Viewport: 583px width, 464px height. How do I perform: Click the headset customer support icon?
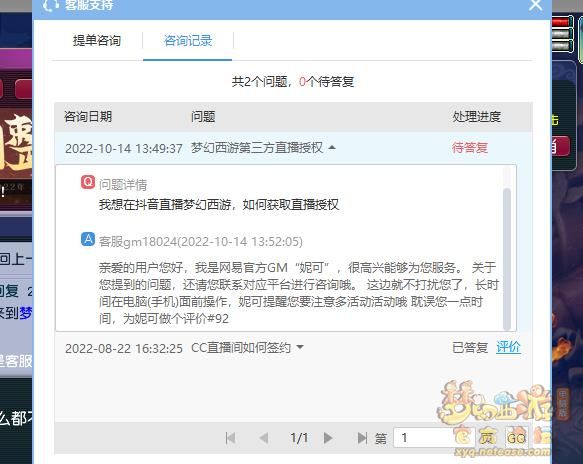pos(51,5)
